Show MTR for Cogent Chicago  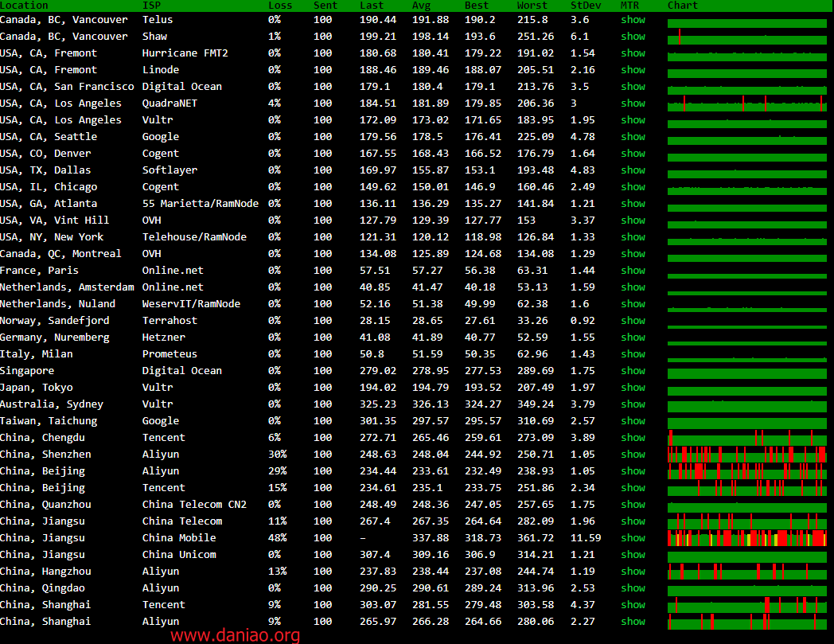pyautogui.click(x=633, y=187)
